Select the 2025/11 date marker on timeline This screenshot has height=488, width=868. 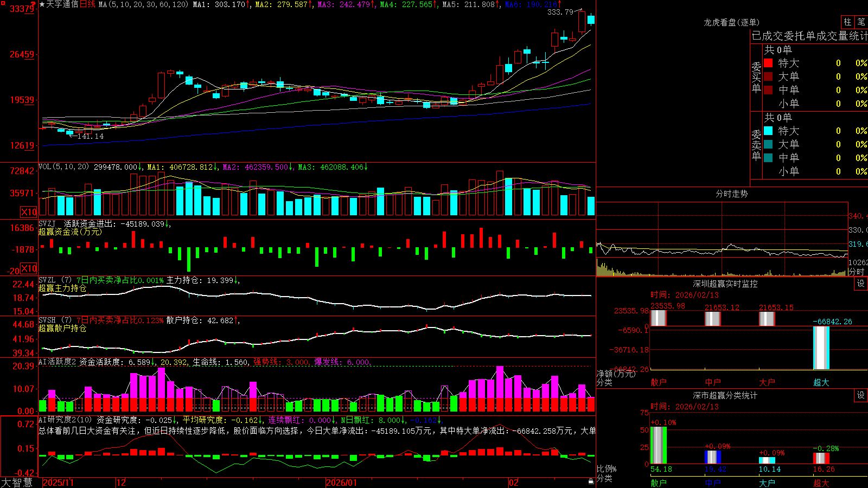(x=58, y=483)
